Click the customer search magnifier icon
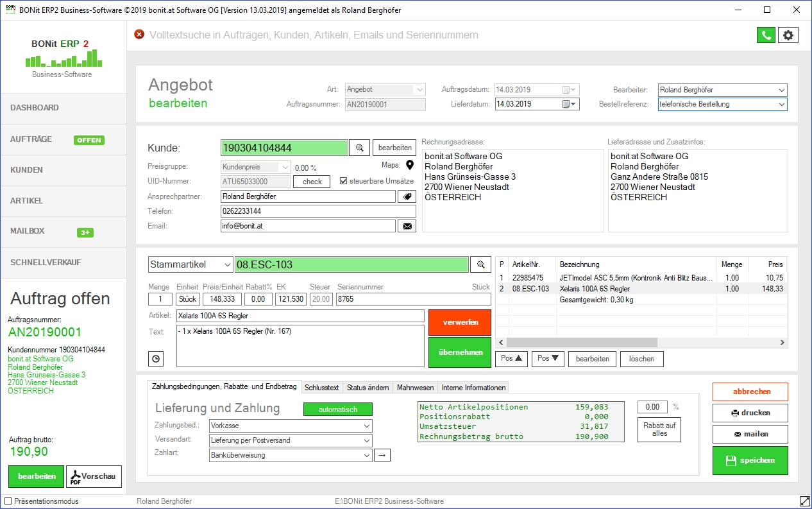The height and width of the screenshot is (509, 812). (359, 148)
